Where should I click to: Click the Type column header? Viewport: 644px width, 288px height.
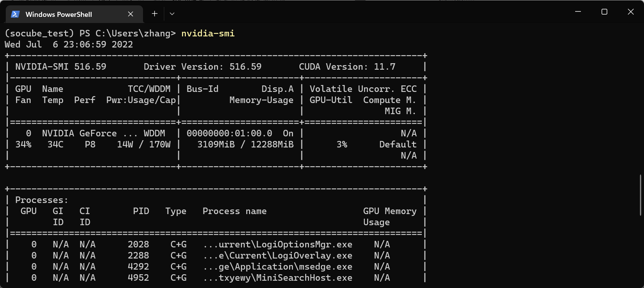176,211
